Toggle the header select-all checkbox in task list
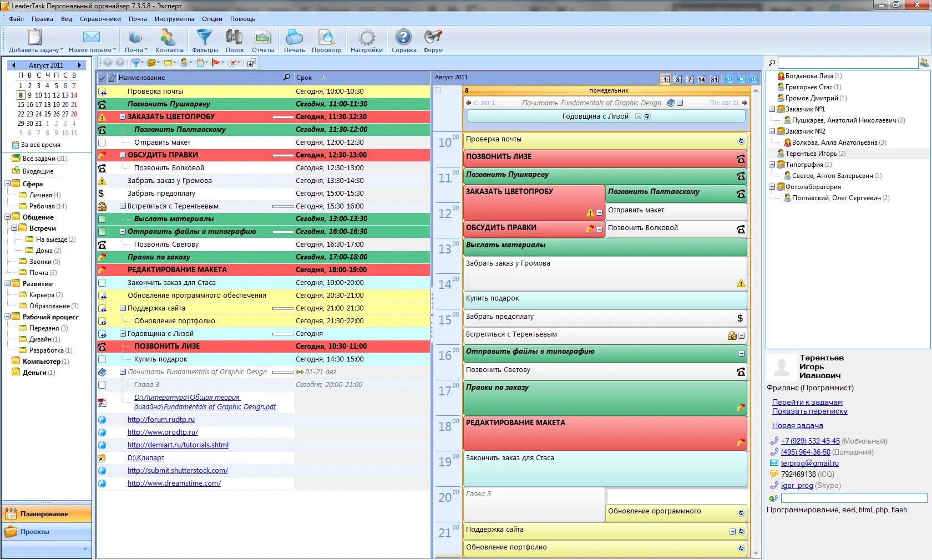Screen dimensions: 932x560 102,78
